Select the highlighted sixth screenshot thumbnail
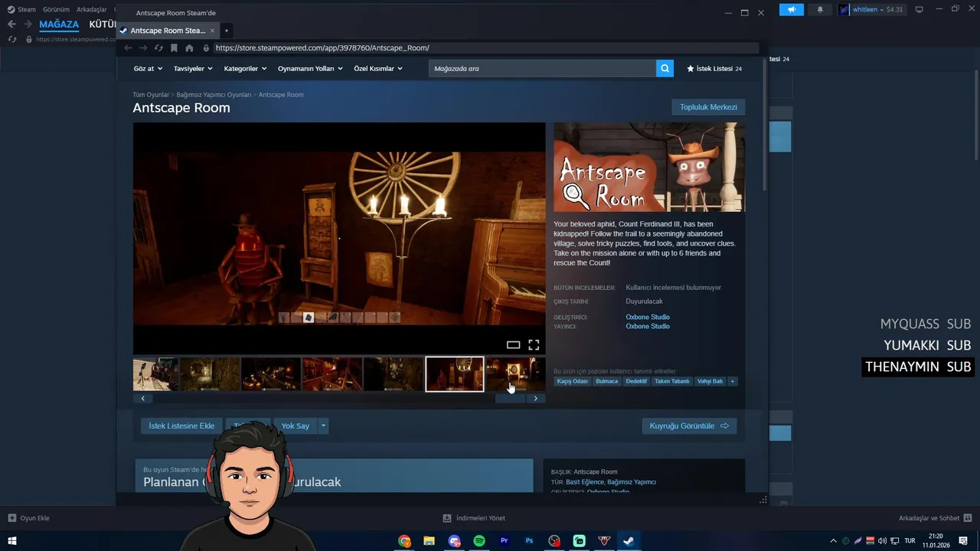 tap(455, 374)
